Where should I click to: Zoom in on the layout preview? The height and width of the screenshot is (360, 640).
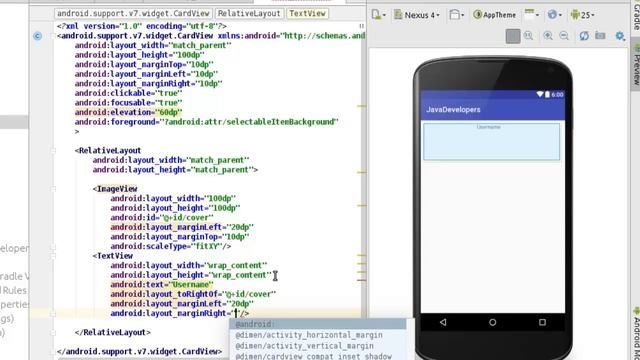click(x=548, y=36)
